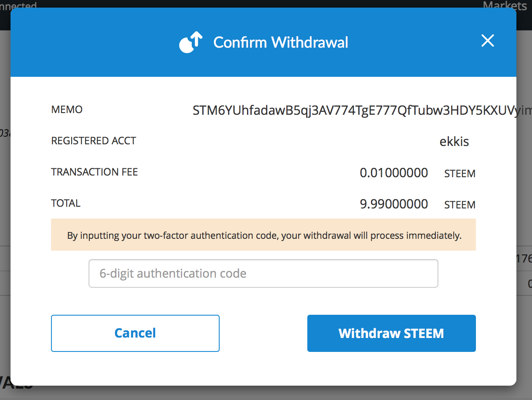The image size is (532, 400).
Task: Click STEEM unit beside transaction fee
Action: [459, 173]
